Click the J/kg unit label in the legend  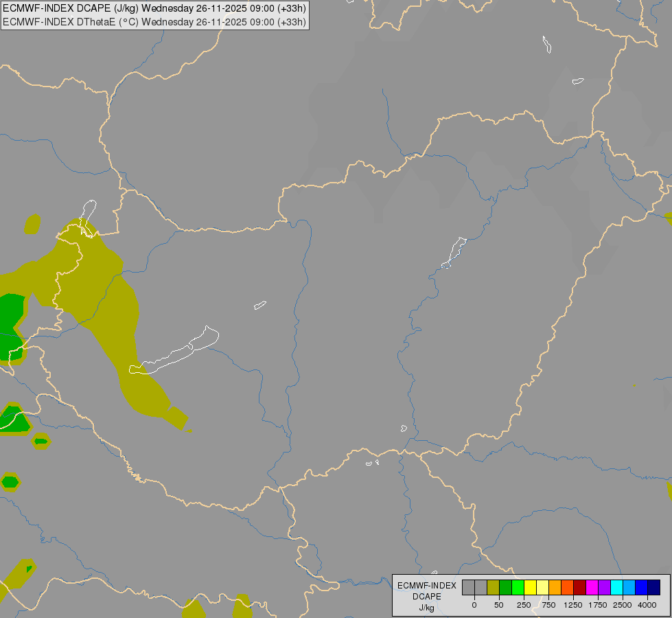[x=427, y=608]
